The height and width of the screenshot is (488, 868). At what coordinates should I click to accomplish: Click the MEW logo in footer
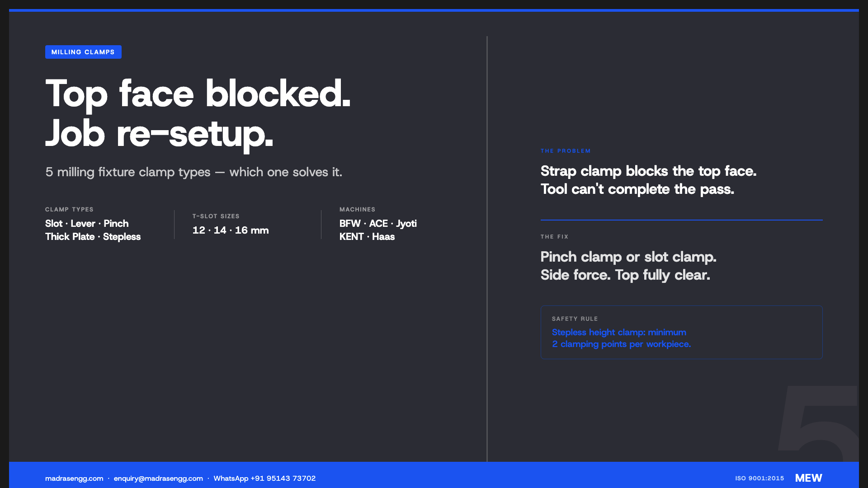(808, 478)
